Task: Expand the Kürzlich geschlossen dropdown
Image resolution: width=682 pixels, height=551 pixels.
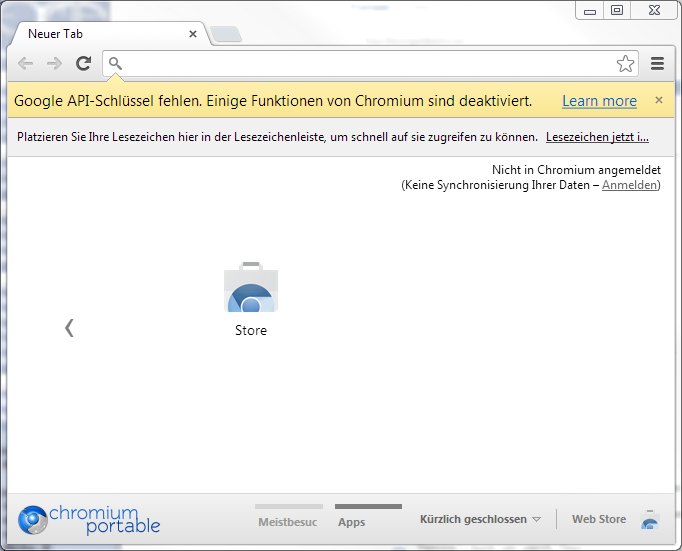Action: point(480,519)
